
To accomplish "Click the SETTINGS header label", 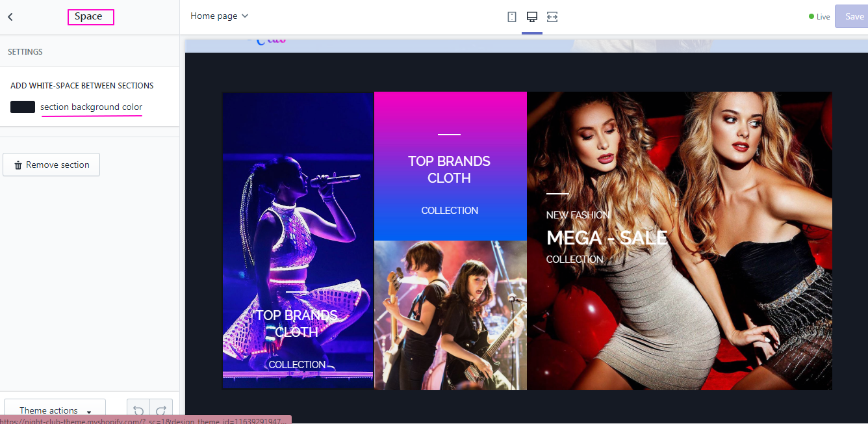I will point(25,52).
